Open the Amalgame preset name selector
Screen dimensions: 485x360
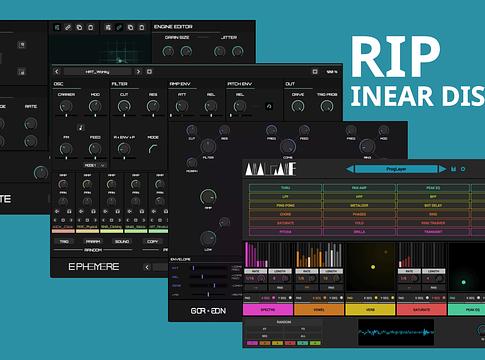(396, 169)
